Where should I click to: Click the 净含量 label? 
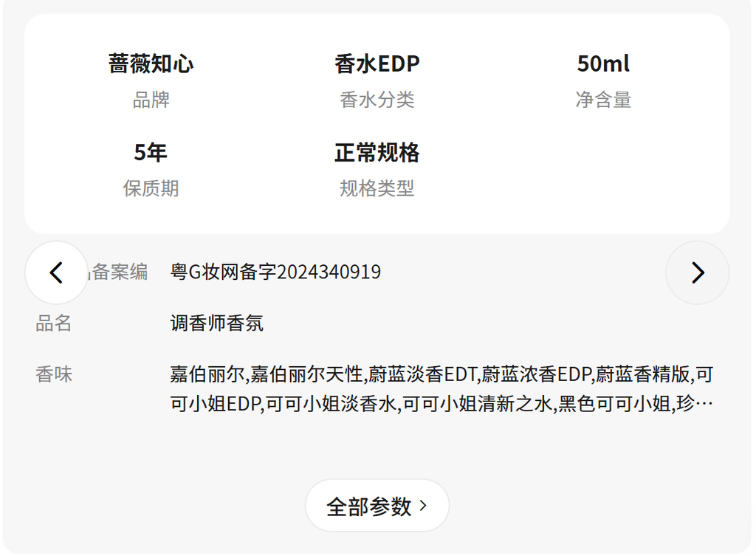coord(603,100)
